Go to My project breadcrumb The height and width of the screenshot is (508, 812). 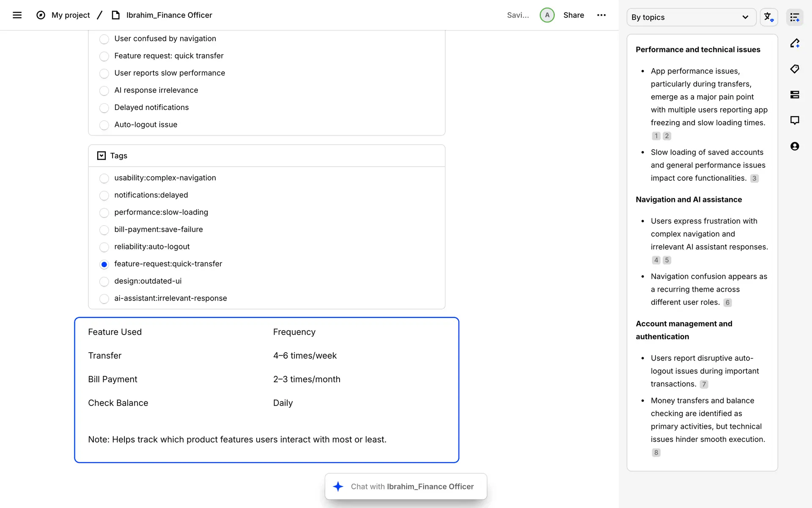(71, 15)
